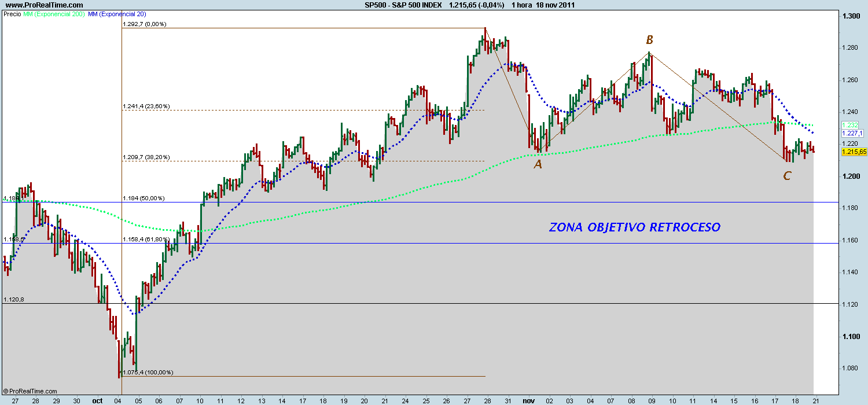Click the 1.280 price axis label
The image size is (868, 405).
pyautogui.click(x=850, y=48)
